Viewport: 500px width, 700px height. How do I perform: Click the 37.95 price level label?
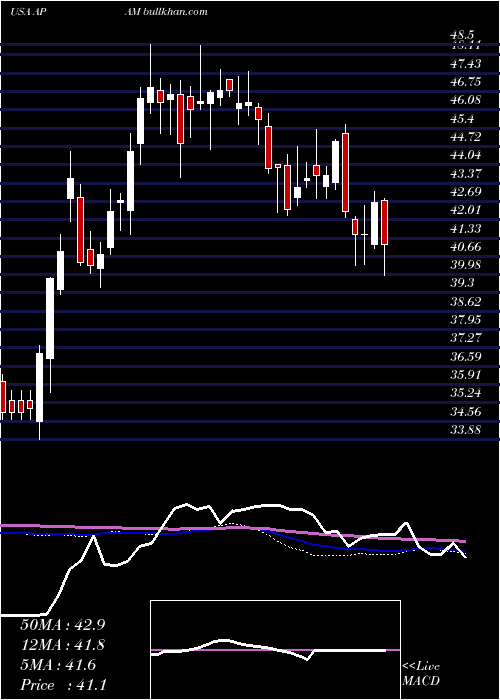click(x=466, y=320)
